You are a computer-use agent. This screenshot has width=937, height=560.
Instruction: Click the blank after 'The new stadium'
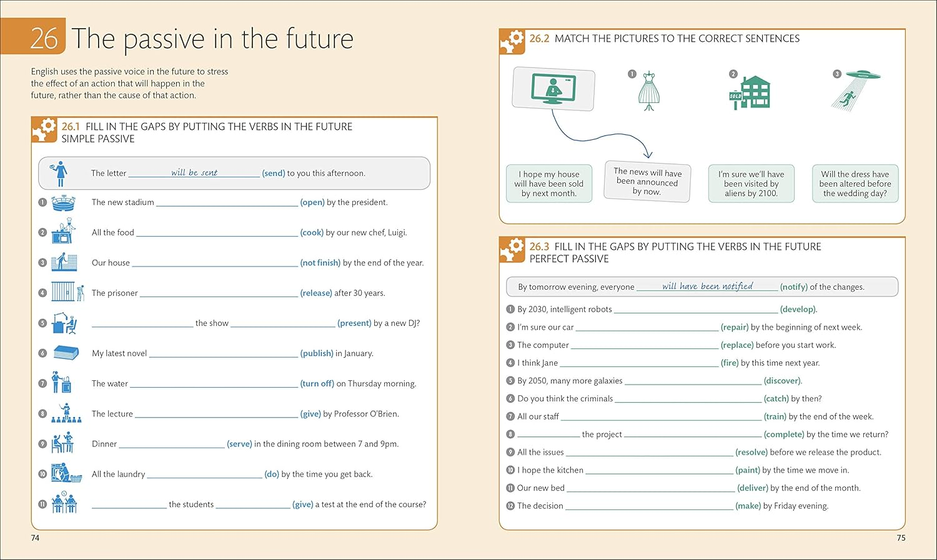click(x=227, y=202)
